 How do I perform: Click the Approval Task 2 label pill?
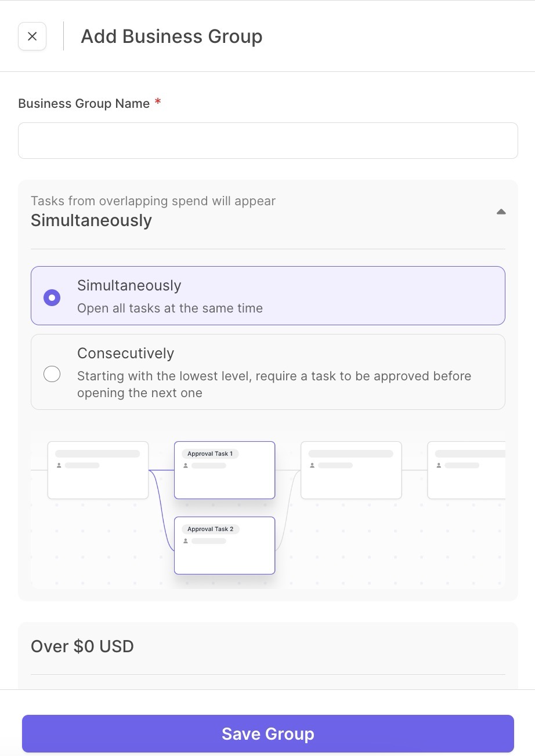(210, 529)
